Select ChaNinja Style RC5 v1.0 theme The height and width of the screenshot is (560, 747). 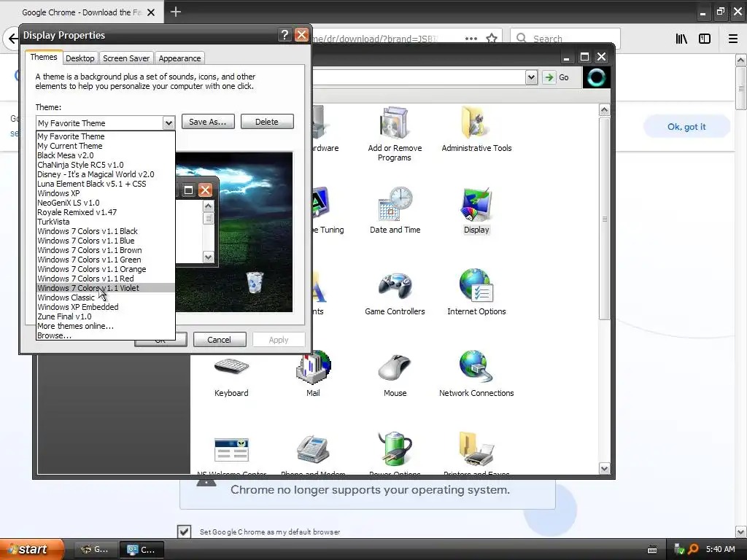point(105,165)
